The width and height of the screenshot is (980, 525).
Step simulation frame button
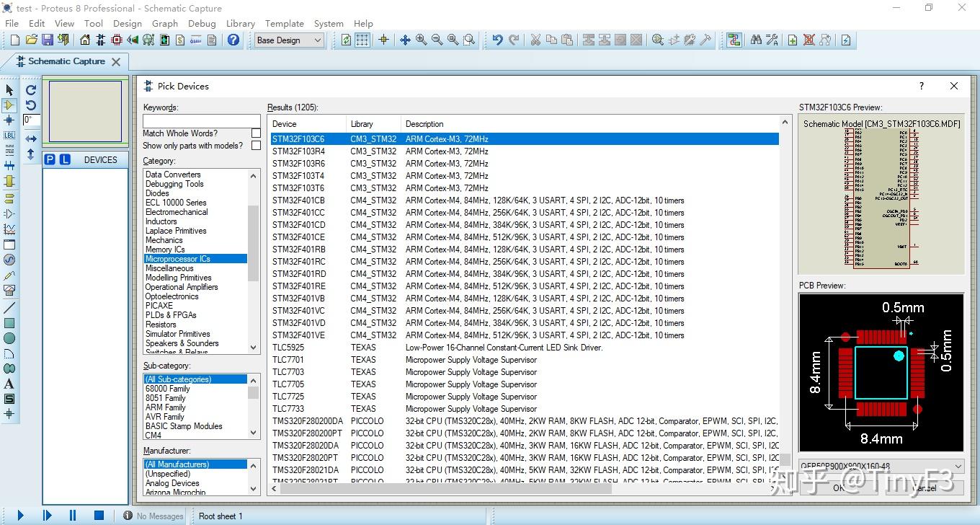pyautogui.click(x=47, y=516)
